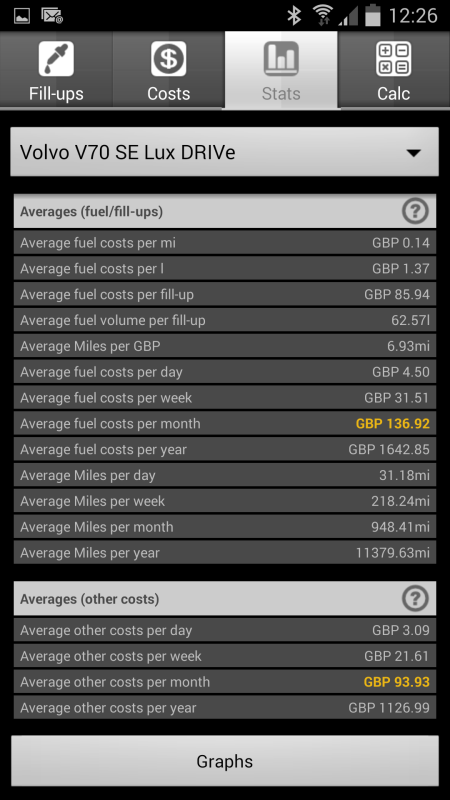Select Average fuel costs per month row
The image size is (450, 800).
pyautogui.click(x=224, y=423)
